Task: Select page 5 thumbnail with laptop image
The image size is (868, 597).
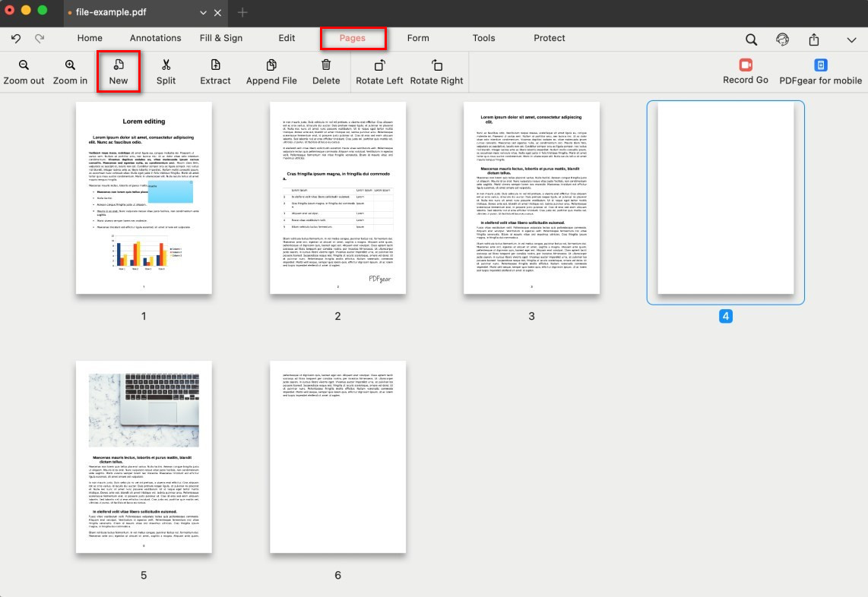Action: pos(144,456)
